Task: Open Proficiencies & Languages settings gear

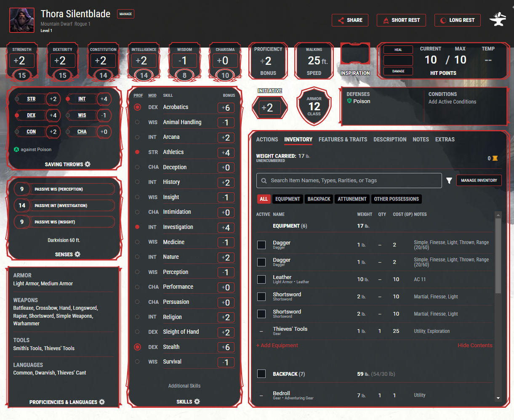Action: pos(102,402)
